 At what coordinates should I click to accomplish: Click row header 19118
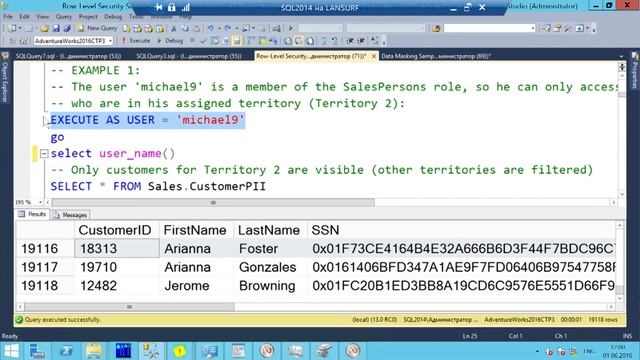coord(45,286)
